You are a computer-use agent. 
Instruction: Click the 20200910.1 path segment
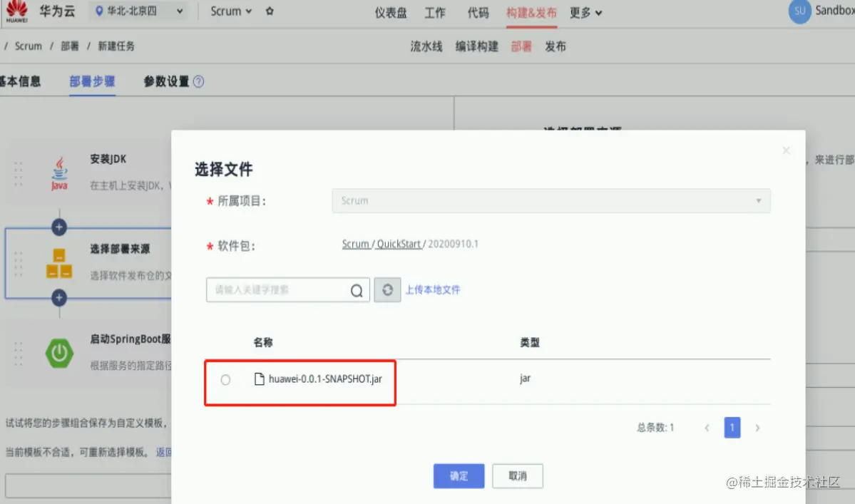(x=453, y=244)
